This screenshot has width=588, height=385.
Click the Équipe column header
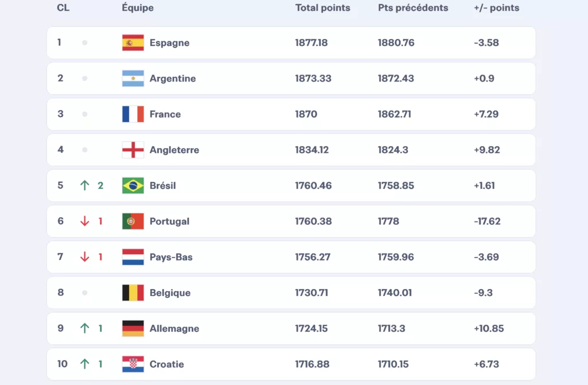click(x=138, y=8)
